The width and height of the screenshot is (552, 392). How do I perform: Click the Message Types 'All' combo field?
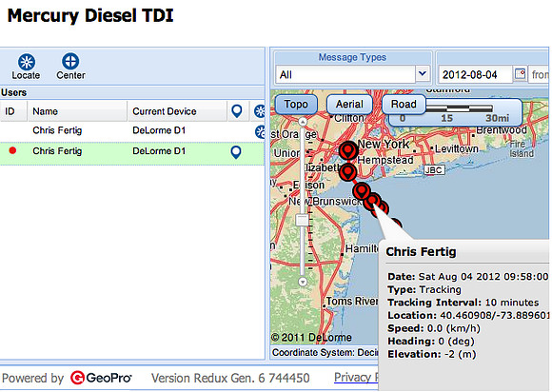tap(345, 74)
